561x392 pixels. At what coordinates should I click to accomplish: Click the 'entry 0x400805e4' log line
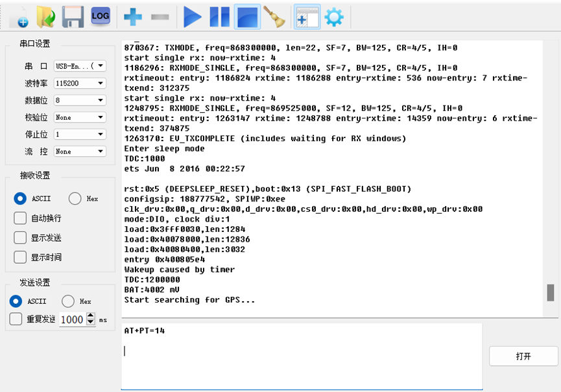165,259
